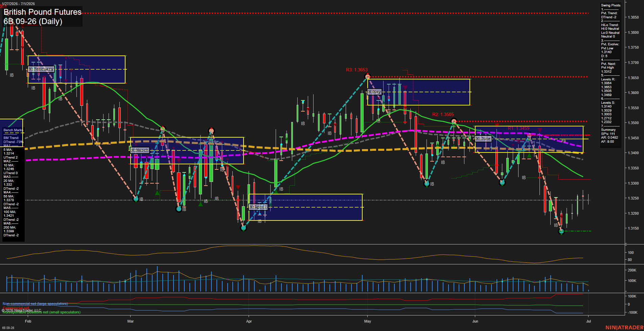Screen dimensions: 644x331
Task: Click the Bench Marks panel heading
Action: pyautogui.click(x=13, y=130)
